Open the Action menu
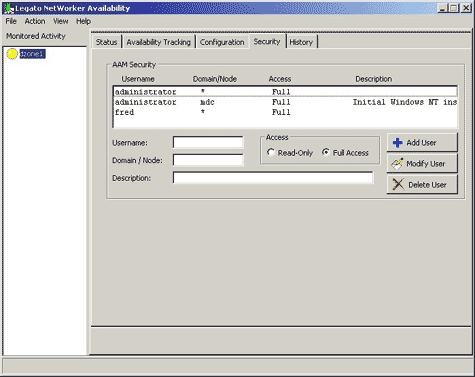 [35, 21]
